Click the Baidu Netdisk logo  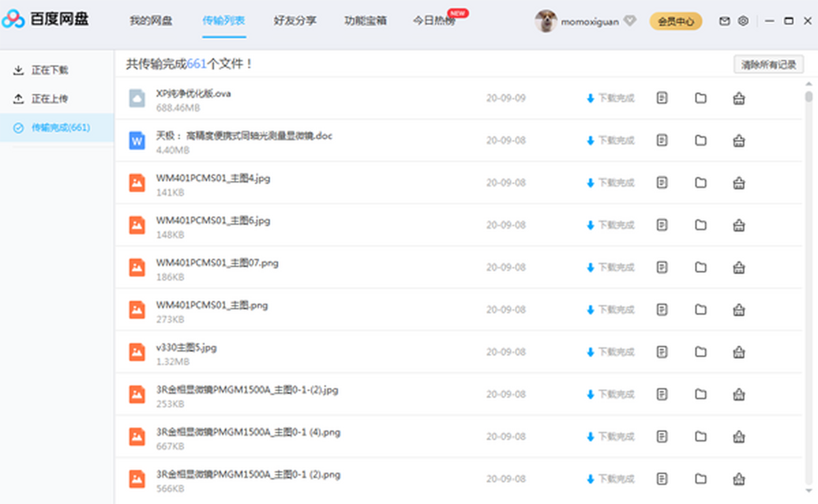pyautogui.click(x=45, y=20)
